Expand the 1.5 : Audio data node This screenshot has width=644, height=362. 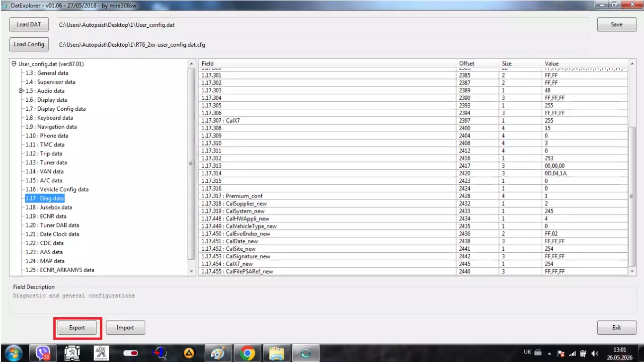(x=21, y=91)
